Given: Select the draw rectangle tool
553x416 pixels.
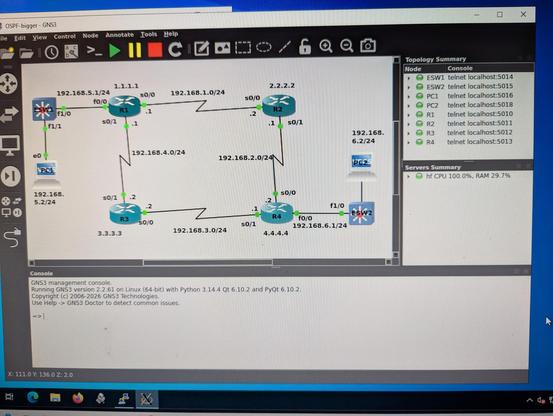Looking at the screenshot, I should pos(243,47).
